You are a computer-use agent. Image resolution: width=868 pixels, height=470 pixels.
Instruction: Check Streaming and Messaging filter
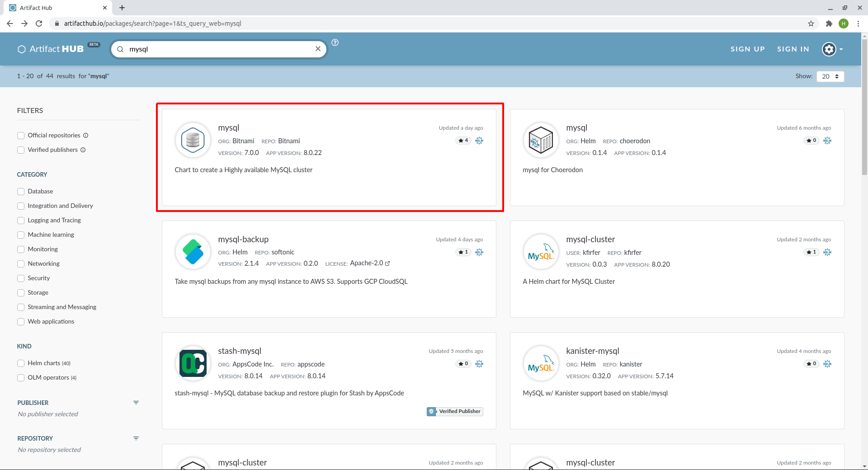click(21, 307)
